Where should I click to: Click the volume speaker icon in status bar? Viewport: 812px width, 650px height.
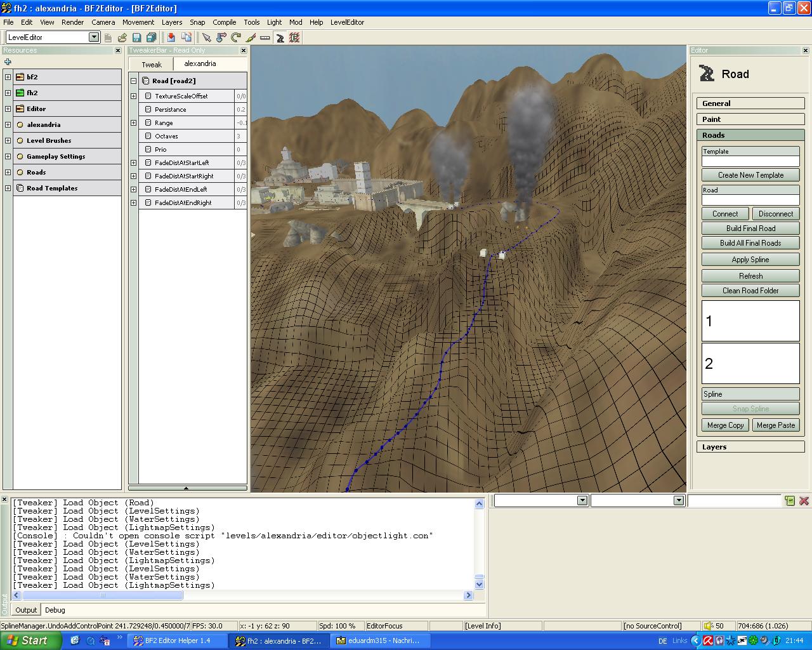[x=709, y=626]
